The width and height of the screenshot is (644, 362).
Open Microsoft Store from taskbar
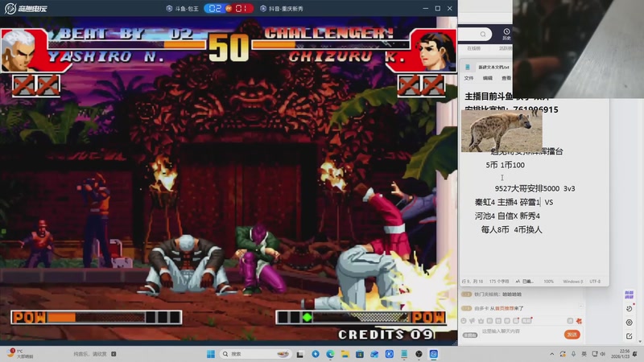360,354
